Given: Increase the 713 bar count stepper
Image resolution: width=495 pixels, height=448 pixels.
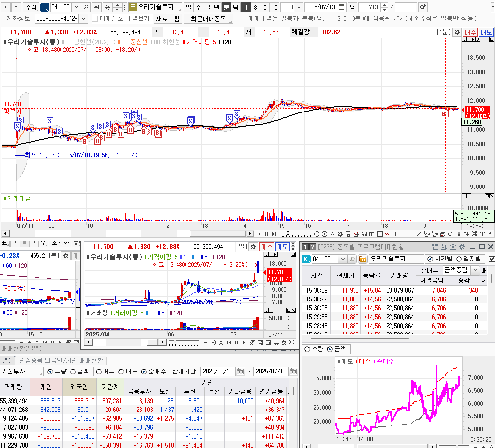Looking at the screenshot, I should point(384,5).
